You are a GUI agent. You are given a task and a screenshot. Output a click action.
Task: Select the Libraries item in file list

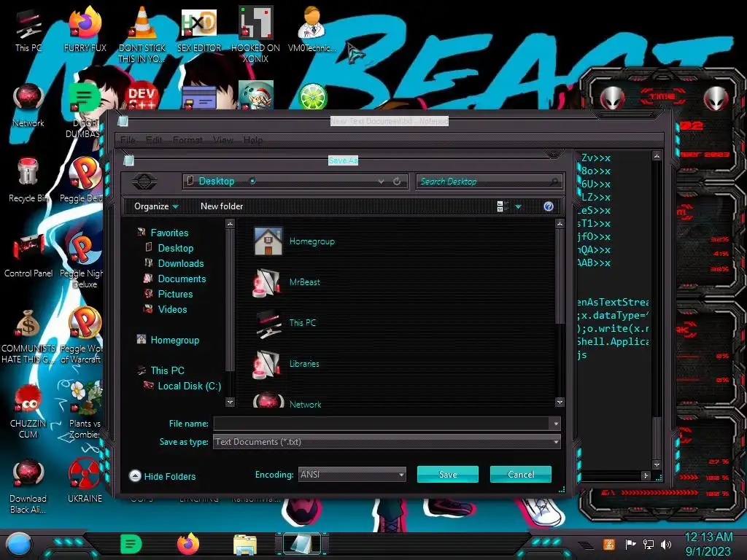coord(287,364)
